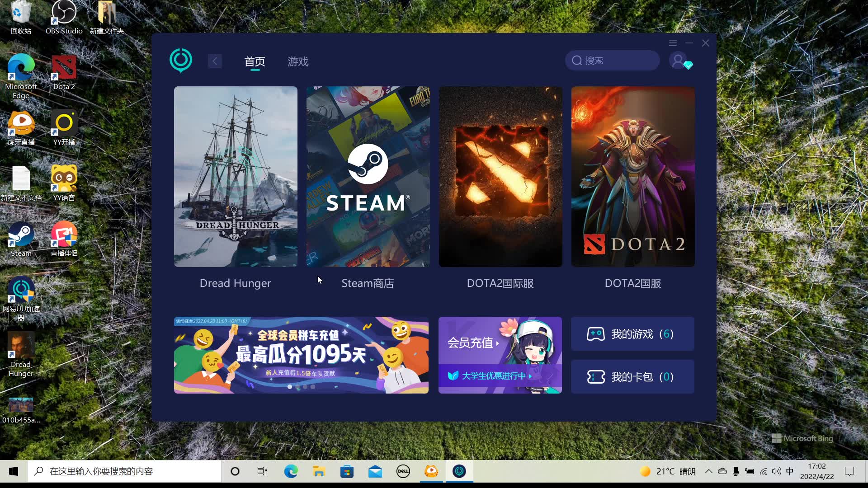Toggle the 中 input method indicator
The width and height of the screenshot is (868, 488).
pyautogui.click(x=790, y=471)
